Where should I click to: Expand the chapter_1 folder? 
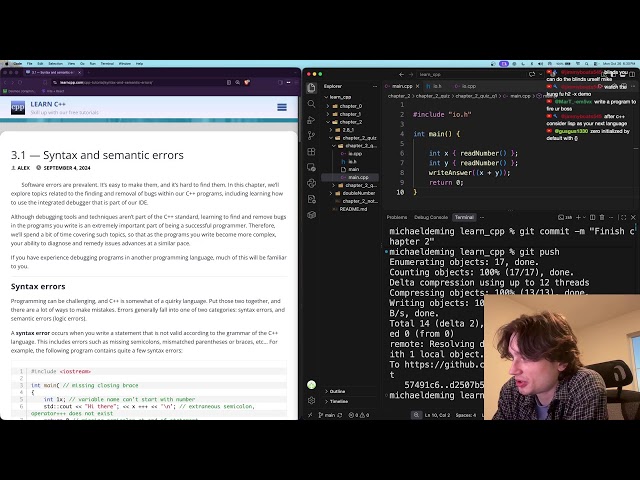pyautogui.click(x=344, y=114)
